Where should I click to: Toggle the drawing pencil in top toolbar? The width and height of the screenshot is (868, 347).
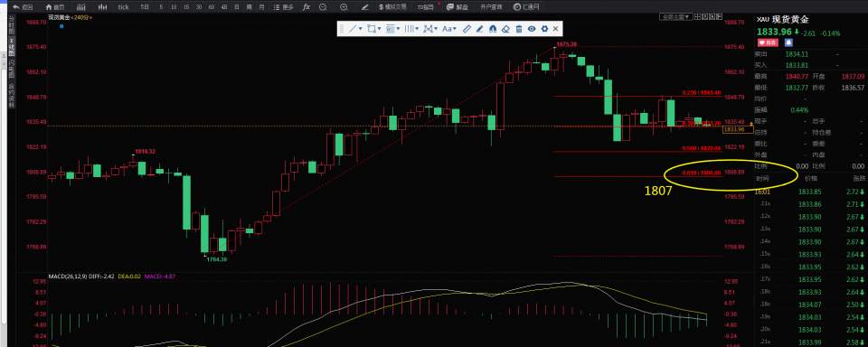point(364,7)
